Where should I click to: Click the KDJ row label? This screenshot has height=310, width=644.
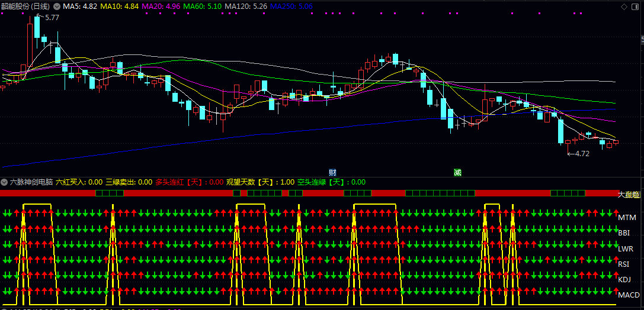624,280
